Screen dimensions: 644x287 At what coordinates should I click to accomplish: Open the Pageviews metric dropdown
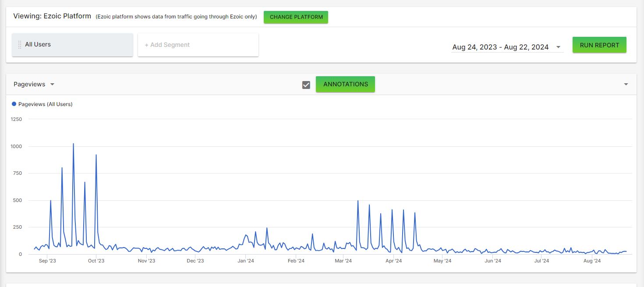[34, 84]
